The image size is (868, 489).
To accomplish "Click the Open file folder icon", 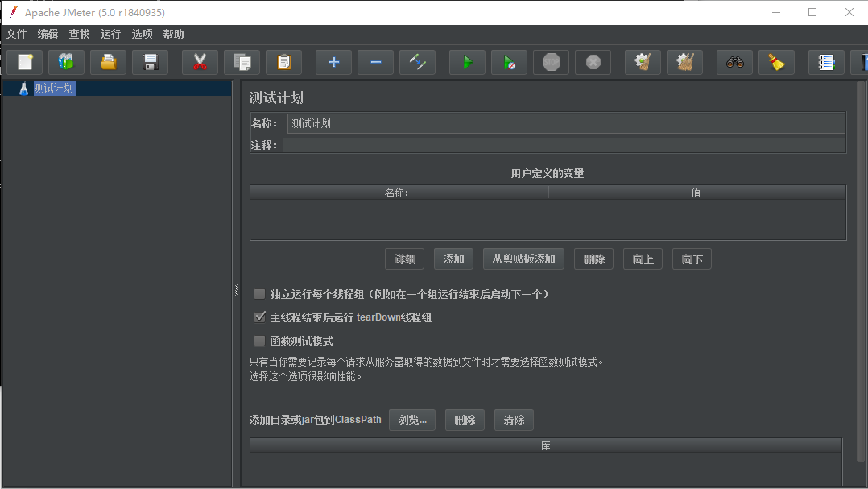I will pyautogui.click(x=109, y=62).
